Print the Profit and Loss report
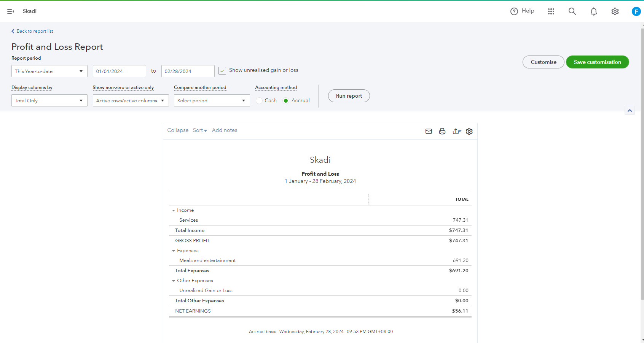 click(442, 131)
